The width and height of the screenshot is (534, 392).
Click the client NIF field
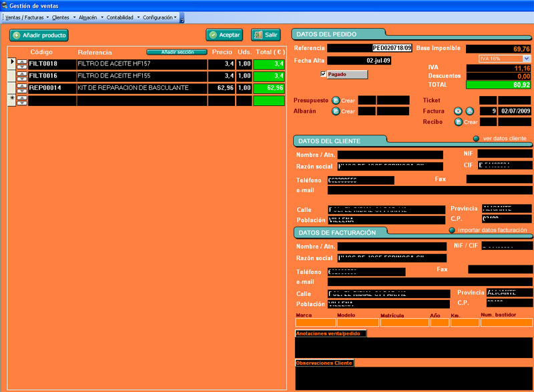(505, 154)
